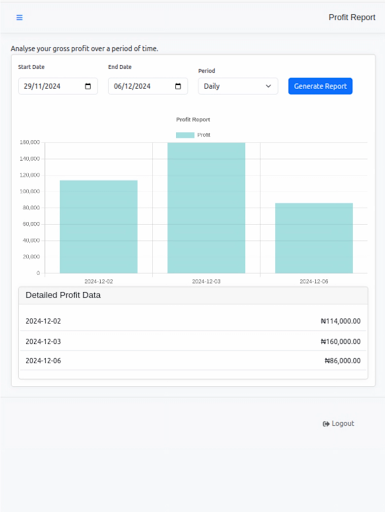
Task: Click the Detailed Profit Data heading
Action: point(63,295)
